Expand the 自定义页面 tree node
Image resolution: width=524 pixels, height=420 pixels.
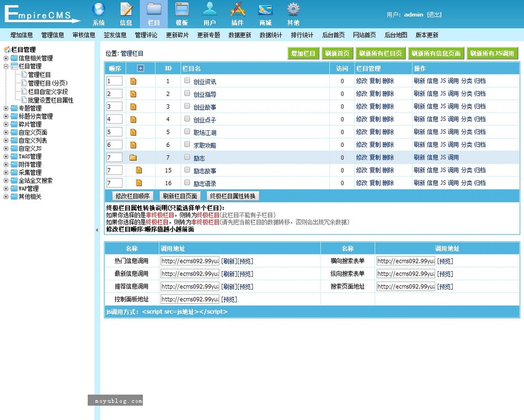6,132
